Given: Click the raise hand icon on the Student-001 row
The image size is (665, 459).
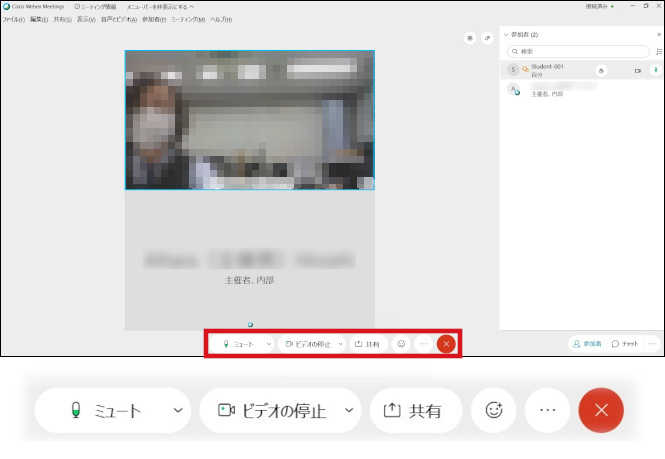Looking at the screenshot, I should pyautogui.click(x=600, y=71).
